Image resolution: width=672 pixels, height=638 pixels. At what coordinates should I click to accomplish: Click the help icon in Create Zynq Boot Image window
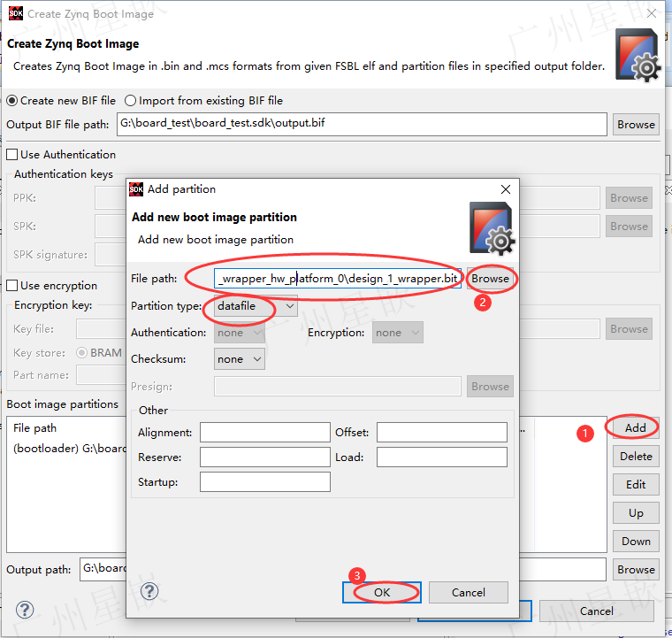pyautogui.click(x=25, y=610)
